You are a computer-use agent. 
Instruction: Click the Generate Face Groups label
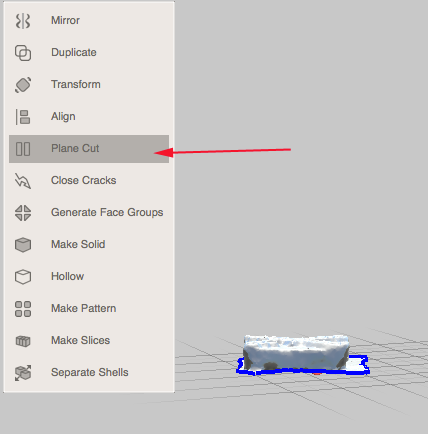coord(107,212)
